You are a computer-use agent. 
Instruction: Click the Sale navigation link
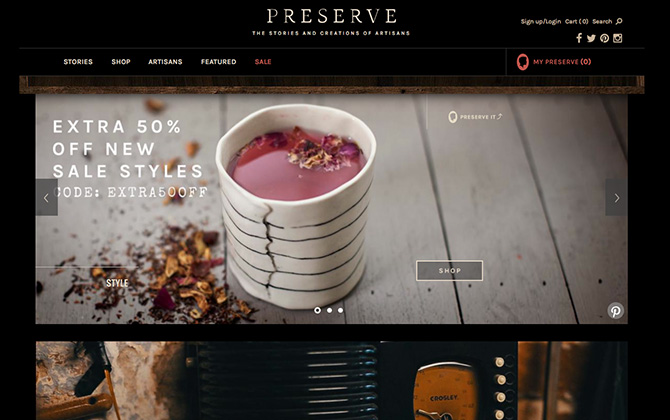pyautogui.click(x=263, y=62)
